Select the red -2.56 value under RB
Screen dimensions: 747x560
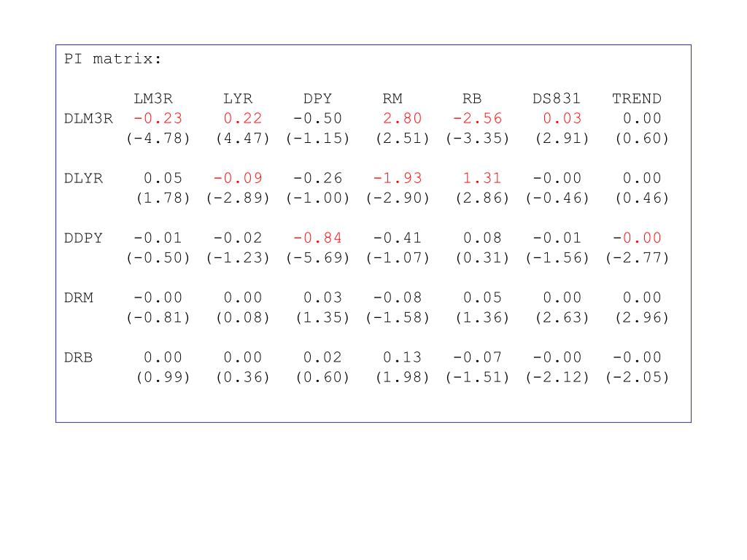(x=477, y=119)
